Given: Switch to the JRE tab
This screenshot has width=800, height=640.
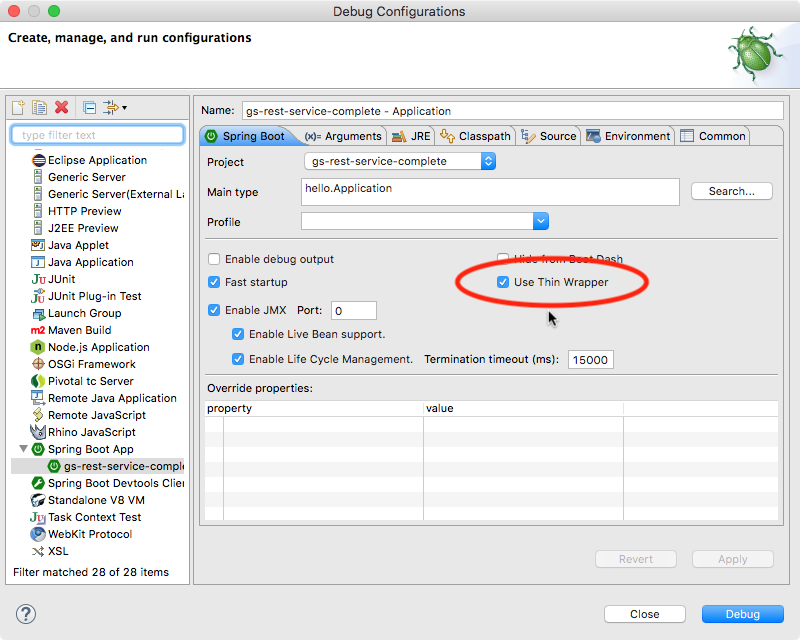Looking at the screenshot, I should 411,136.
